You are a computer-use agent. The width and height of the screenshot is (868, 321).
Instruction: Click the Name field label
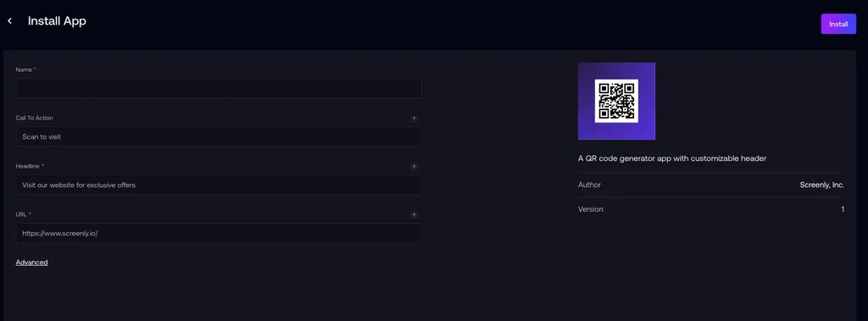25,69
